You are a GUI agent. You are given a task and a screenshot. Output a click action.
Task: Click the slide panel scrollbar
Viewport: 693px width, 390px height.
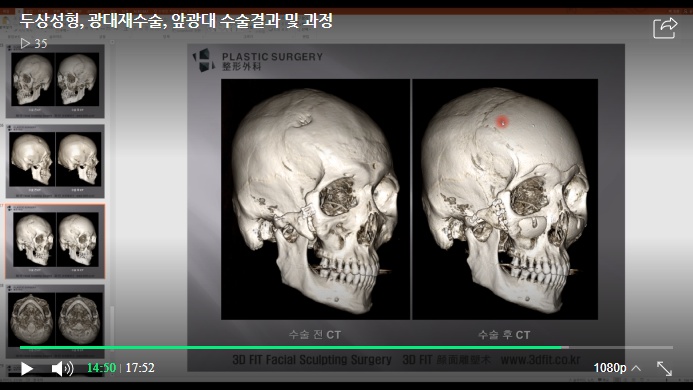(112, 327)
